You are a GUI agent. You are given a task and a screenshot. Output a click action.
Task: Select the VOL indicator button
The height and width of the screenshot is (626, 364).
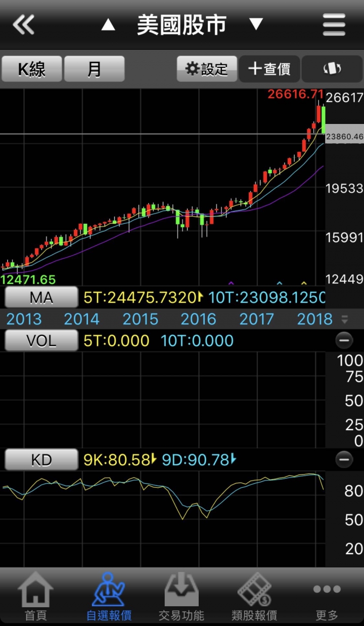point(41,341)
